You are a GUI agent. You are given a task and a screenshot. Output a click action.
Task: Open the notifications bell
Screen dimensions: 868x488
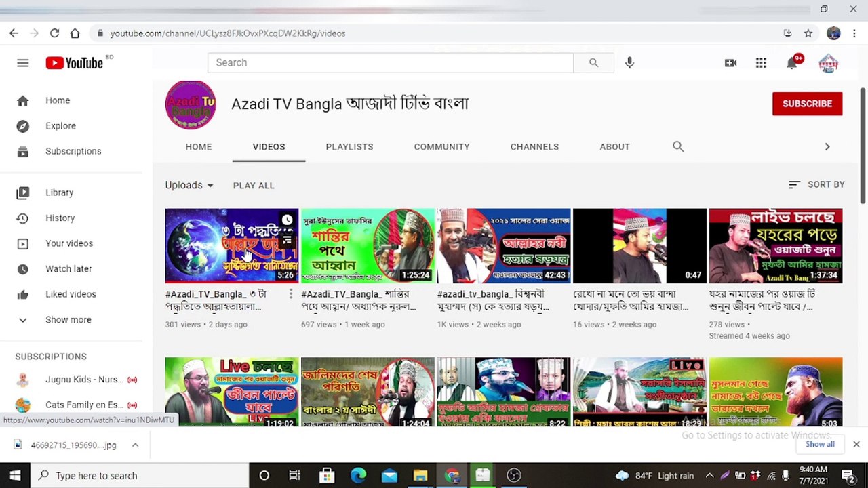(x=791, y=63)
